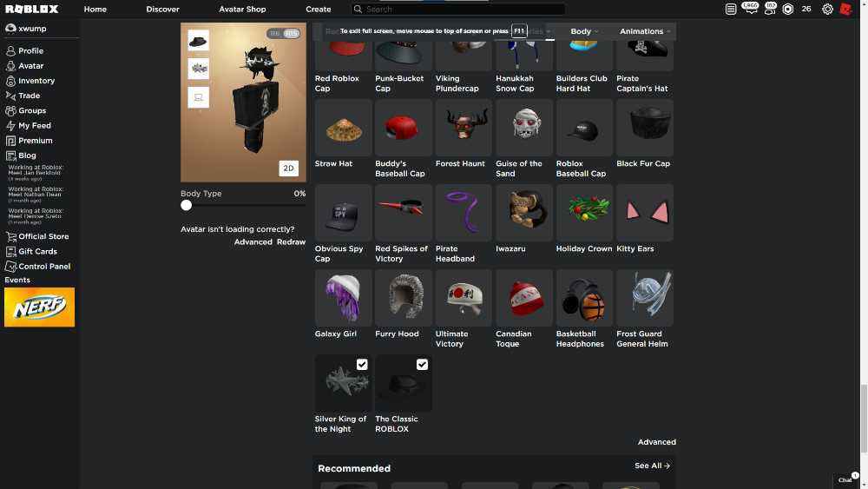
Task: Go to Discover tab
Action: click(163, 9)
